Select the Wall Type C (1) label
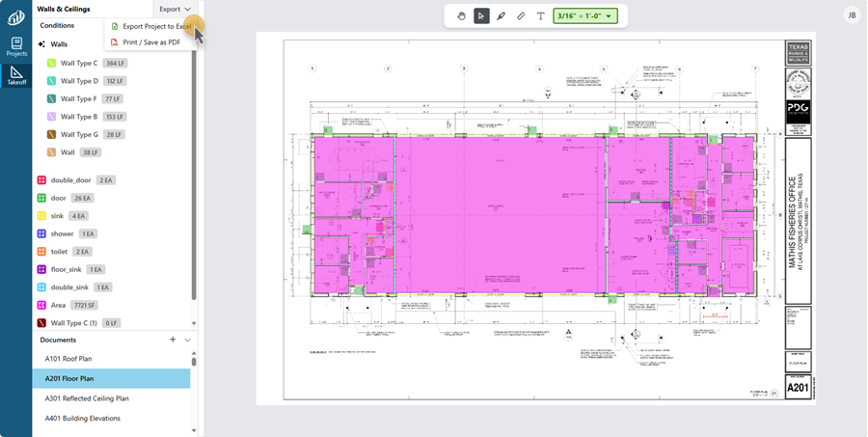This screenshot has width=868, height=437. click(x=74, y=323)
